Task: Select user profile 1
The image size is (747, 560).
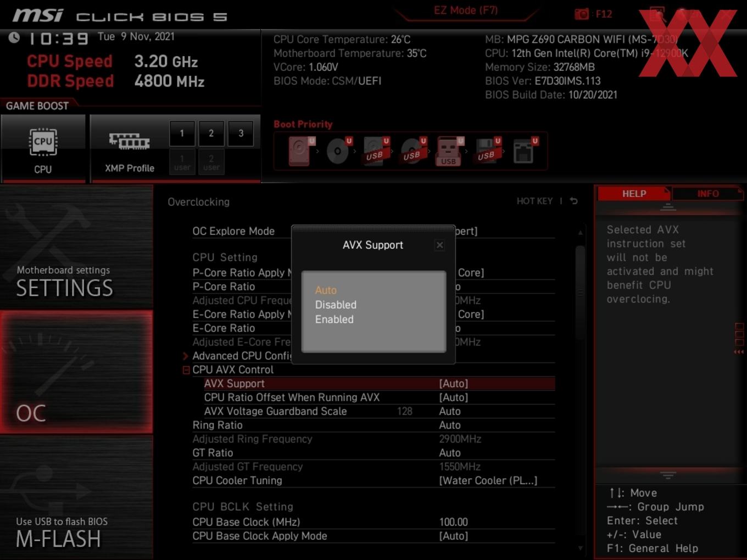Action: click(182, 162)
